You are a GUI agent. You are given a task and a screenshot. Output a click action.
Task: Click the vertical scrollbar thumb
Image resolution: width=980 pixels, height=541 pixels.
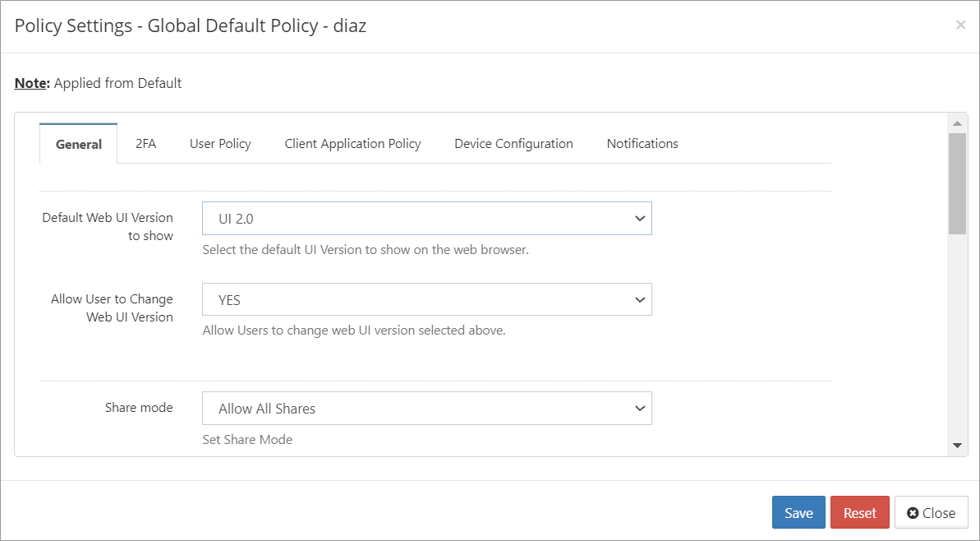pyautogui.click(x=957, y=183)
